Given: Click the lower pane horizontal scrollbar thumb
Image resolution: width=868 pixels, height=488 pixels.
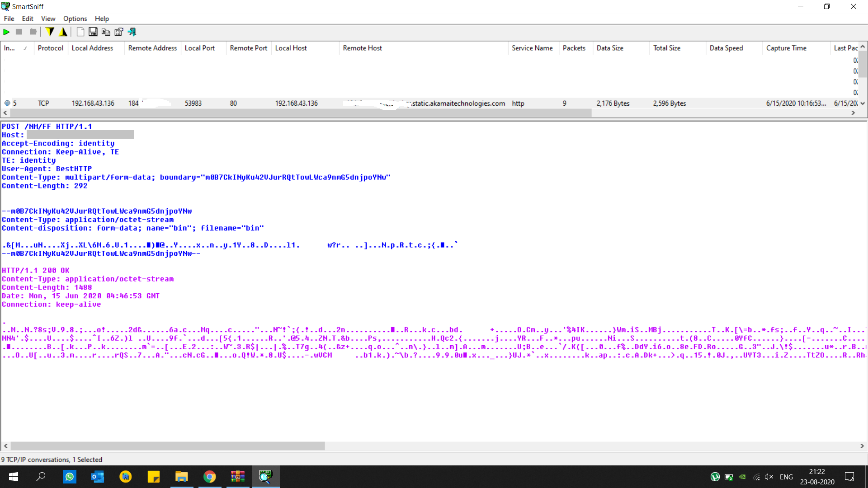Looking at the screenshot, I should [x=167, y=446].
